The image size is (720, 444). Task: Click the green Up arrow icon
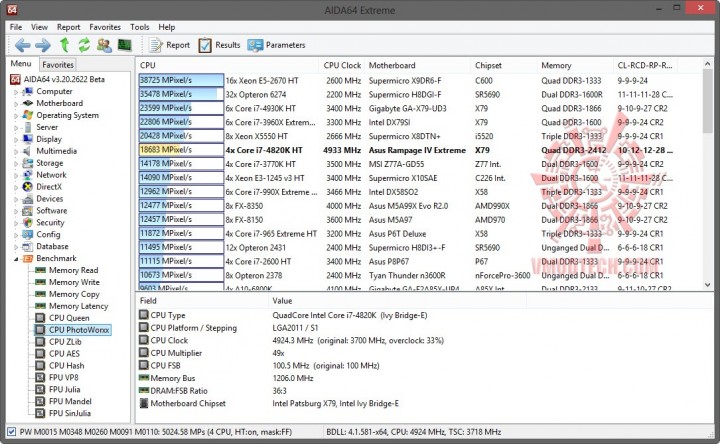(64, 45)
